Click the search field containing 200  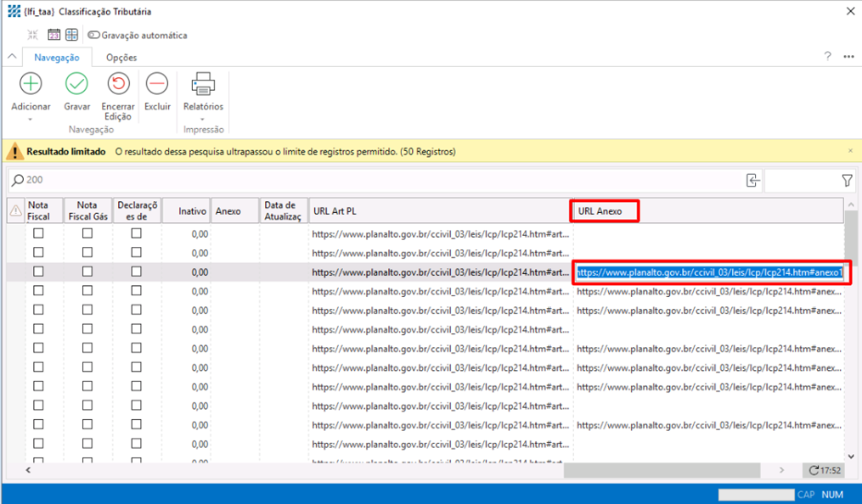coord(374,180)
